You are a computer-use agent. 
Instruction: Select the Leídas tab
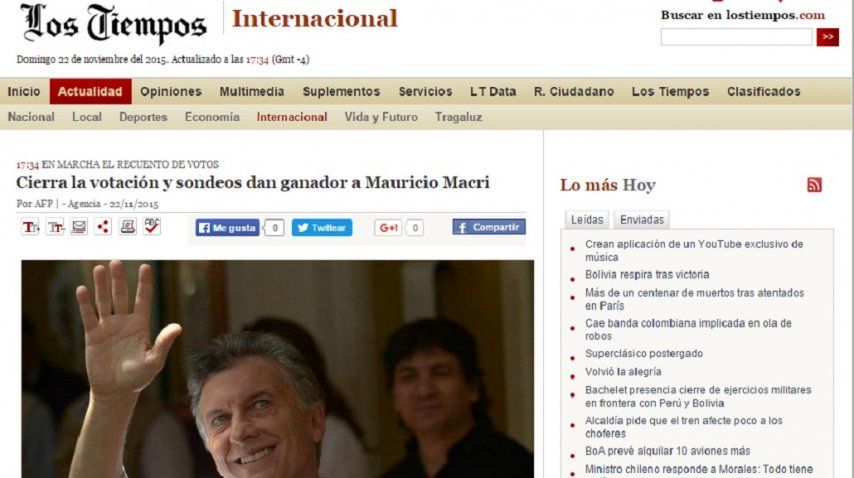pos(587,219)
